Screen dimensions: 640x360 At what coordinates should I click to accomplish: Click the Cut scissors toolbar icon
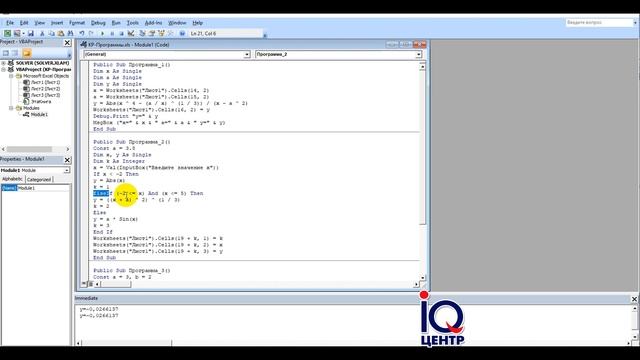[x=42, y=33]
